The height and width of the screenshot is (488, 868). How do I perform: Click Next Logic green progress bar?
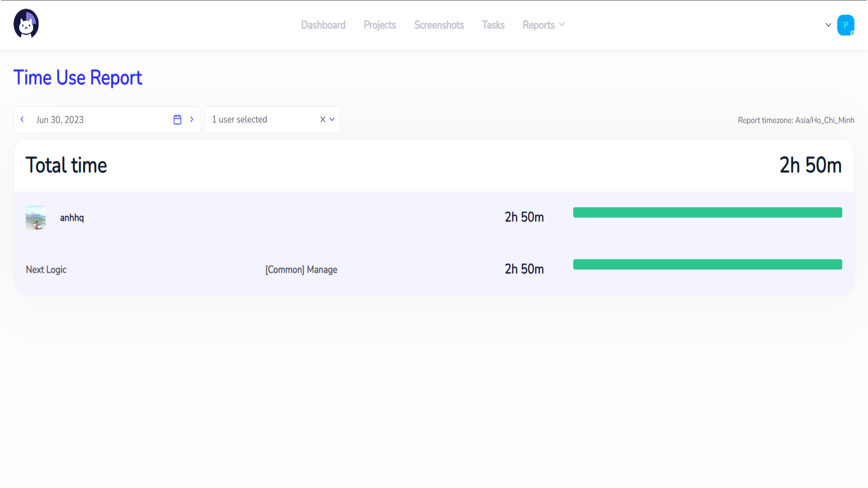(x=708, y=264)
